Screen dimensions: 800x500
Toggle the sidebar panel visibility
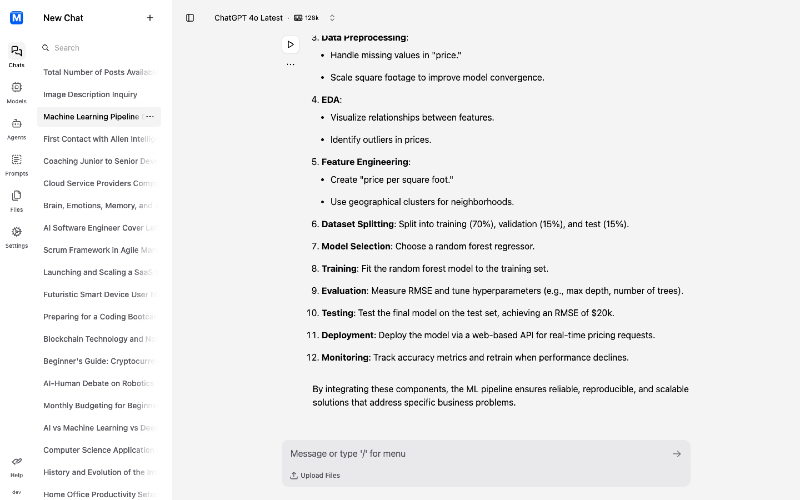point(190,18)
